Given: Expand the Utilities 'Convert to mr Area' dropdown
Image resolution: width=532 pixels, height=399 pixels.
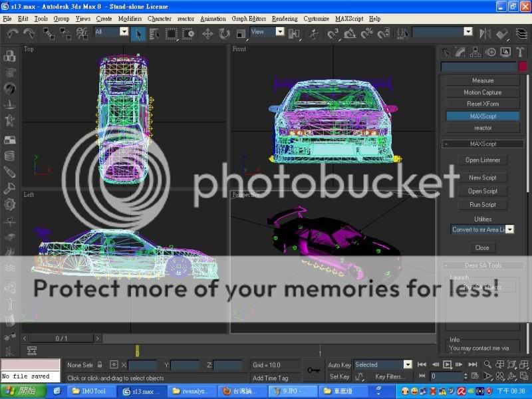Looking at the screenshot, I should click(509, 229).
